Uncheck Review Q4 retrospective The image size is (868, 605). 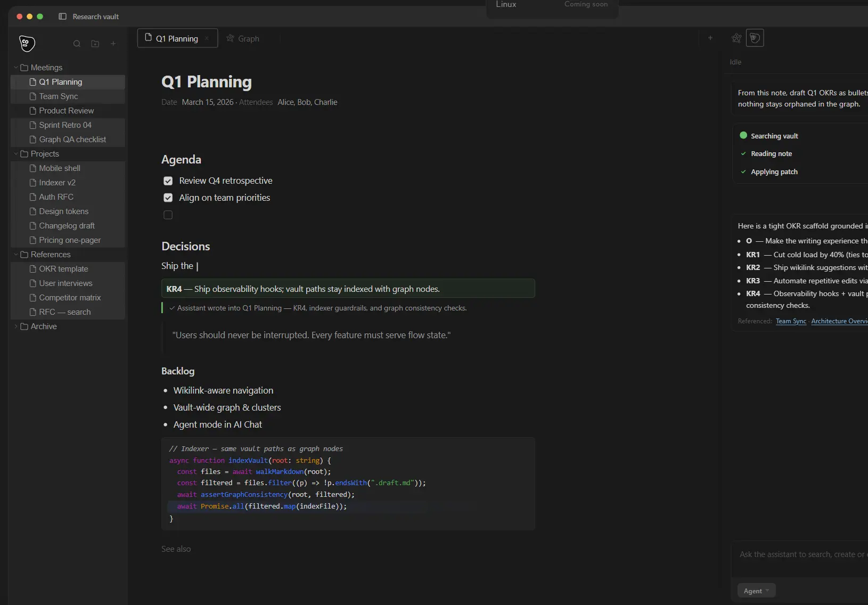click(x=168, y=181)
